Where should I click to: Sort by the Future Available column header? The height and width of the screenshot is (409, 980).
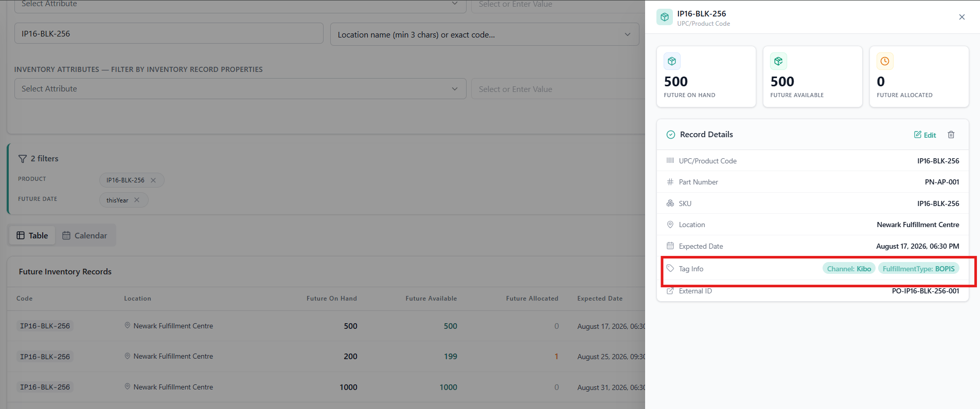point(431,299)
